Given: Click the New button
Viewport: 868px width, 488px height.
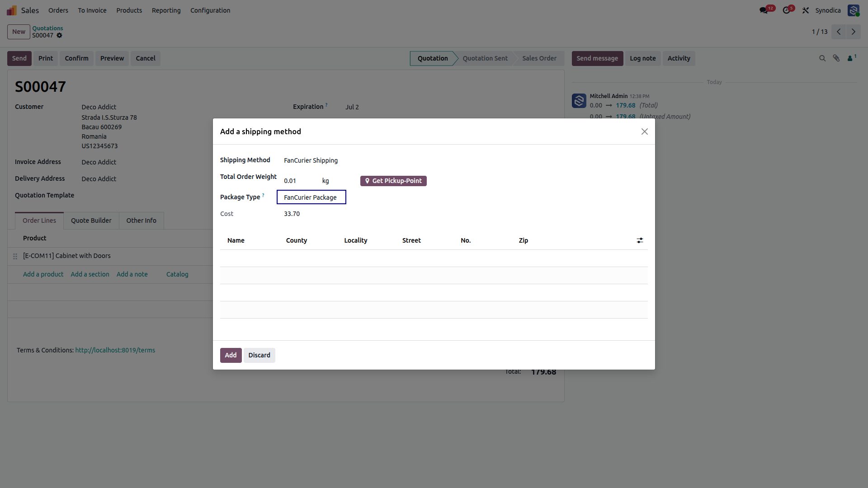Looking at the screenshot, I should coord(19,32).
